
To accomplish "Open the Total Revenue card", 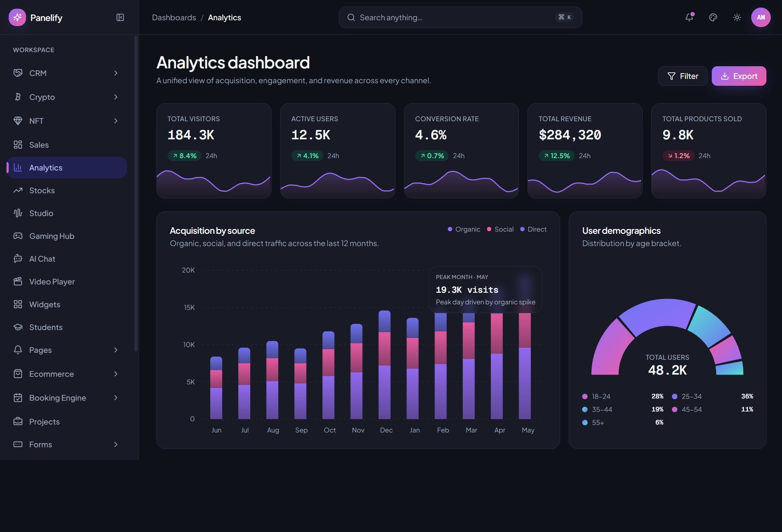I will pos(585,151).
